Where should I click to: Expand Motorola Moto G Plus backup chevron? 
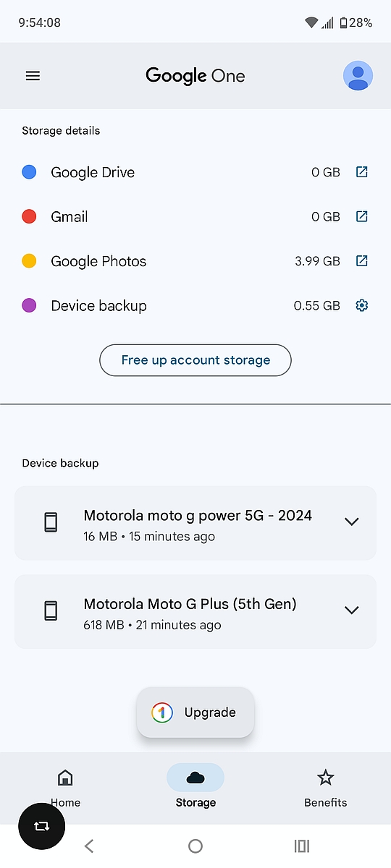point(352,610)
